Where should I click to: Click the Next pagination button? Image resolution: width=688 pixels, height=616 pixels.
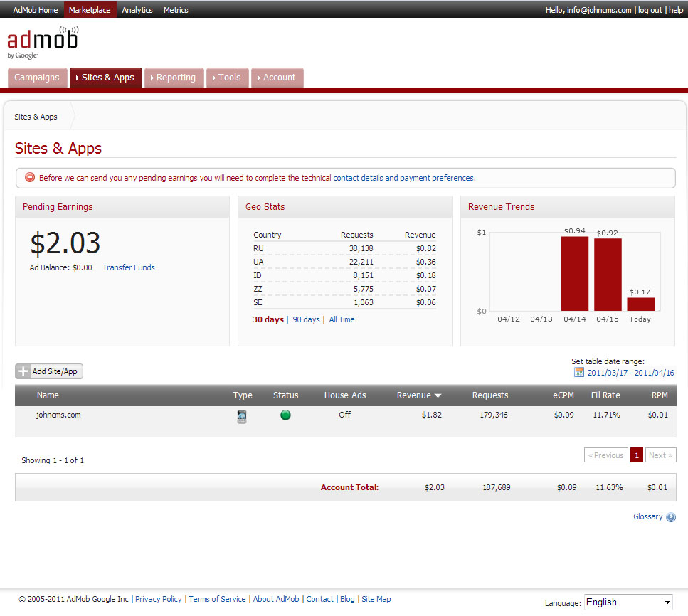pos(660,455)
